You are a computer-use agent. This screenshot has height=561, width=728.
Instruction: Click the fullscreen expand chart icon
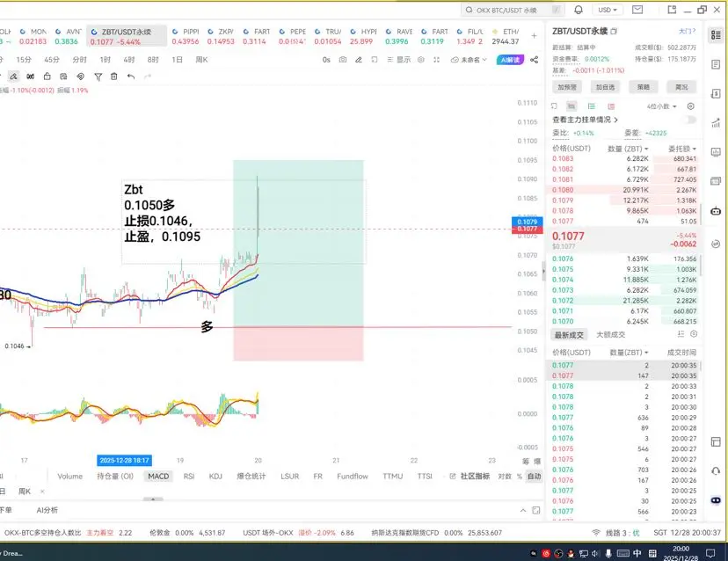436,60
